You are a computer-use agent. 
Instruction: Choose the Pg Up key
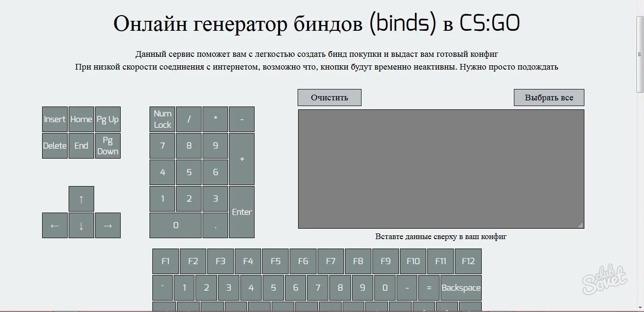tap(108, 119)
